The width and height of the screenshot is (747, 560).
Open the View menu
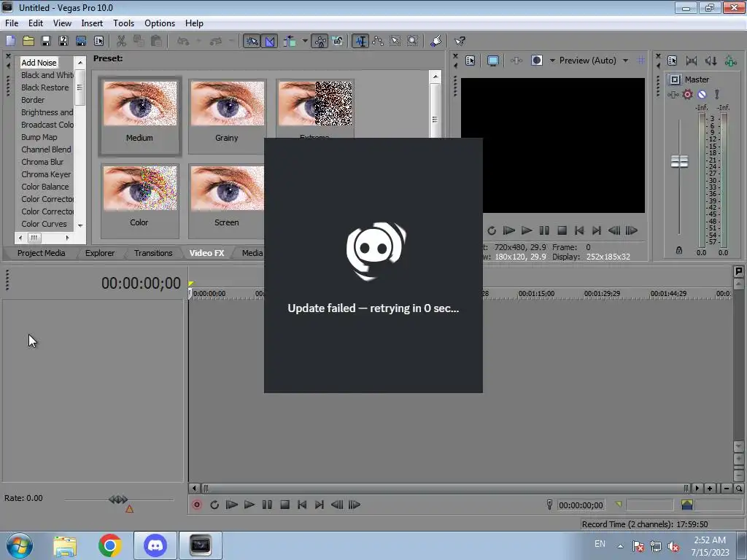click(x=62, y=23)
